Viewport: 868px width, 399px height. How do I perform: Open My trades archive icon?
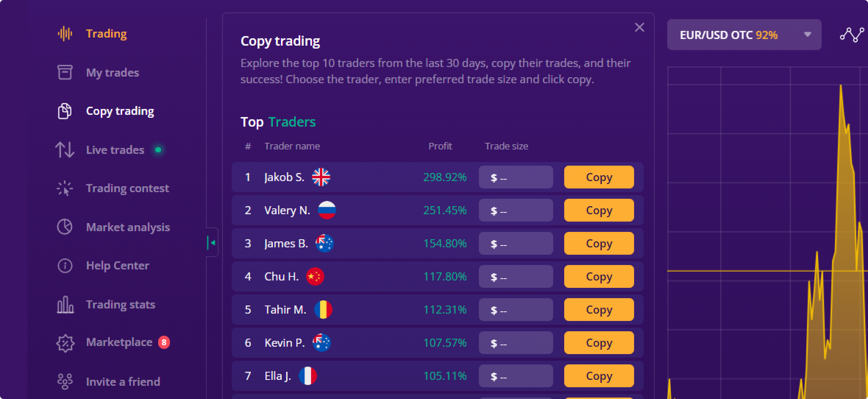click(65, 72)
